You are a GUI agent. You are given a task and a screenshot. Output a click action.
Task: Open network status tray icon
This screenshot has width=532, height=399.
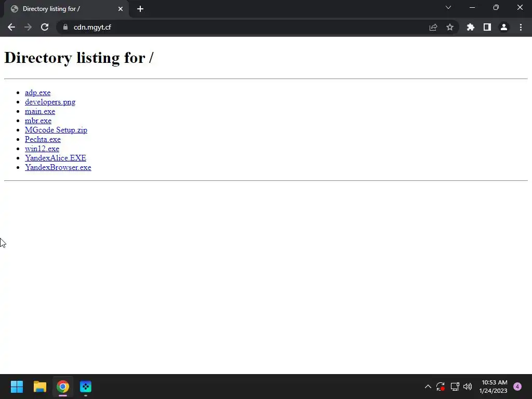[455, 387]
